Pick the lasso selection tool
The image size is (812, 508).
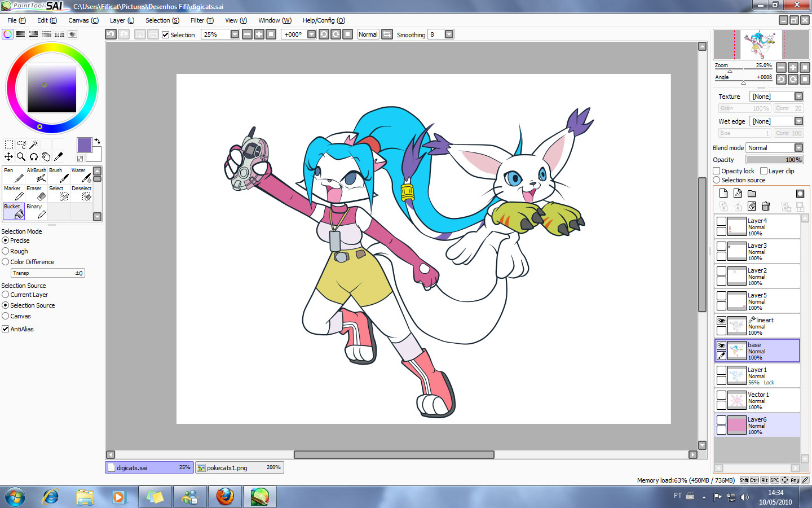21,144
